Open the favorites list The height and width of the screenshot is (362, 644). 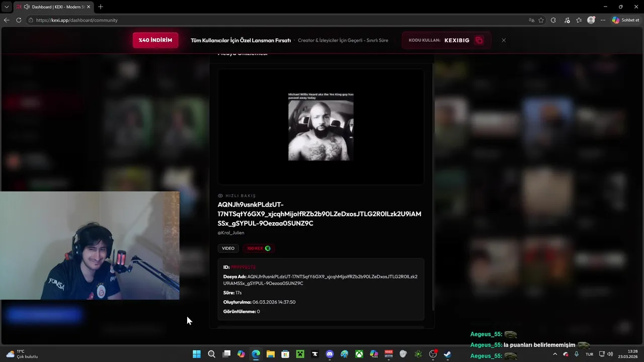click(579, 20)
